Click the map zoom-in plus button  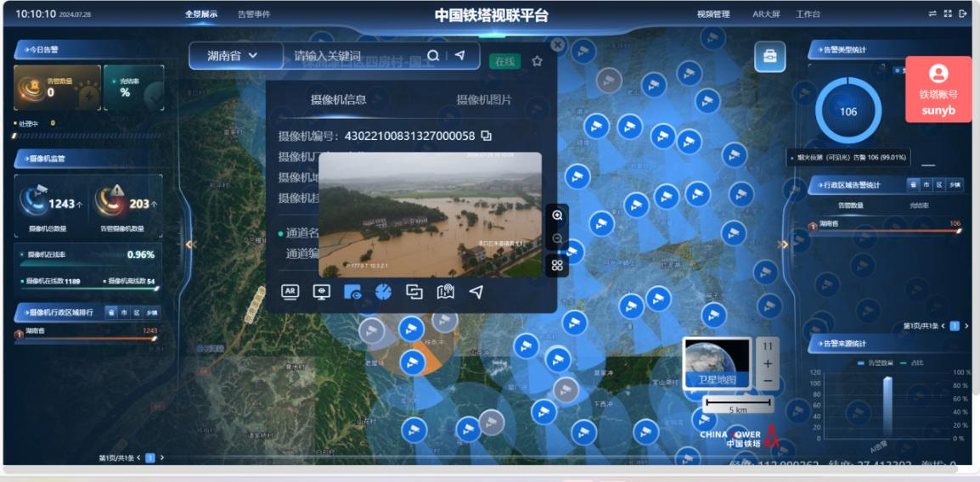pyautogui.click(x=768, y=363)
